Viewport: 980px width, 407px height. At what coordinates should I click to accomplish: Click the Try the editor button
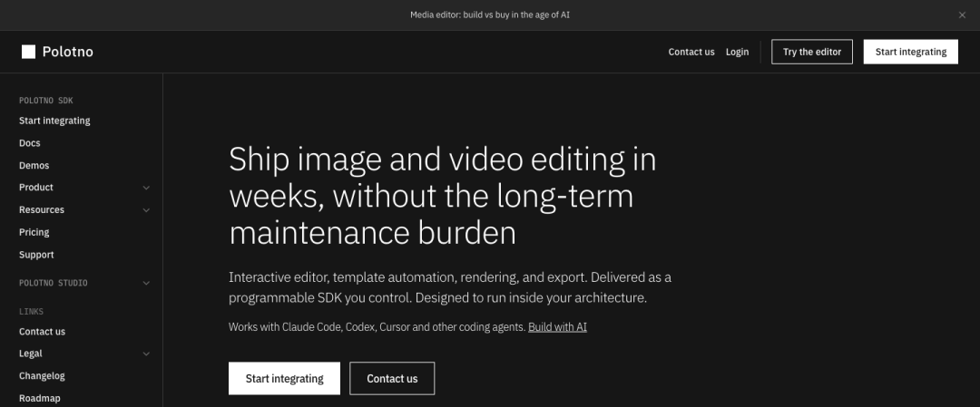pos(812,52)
